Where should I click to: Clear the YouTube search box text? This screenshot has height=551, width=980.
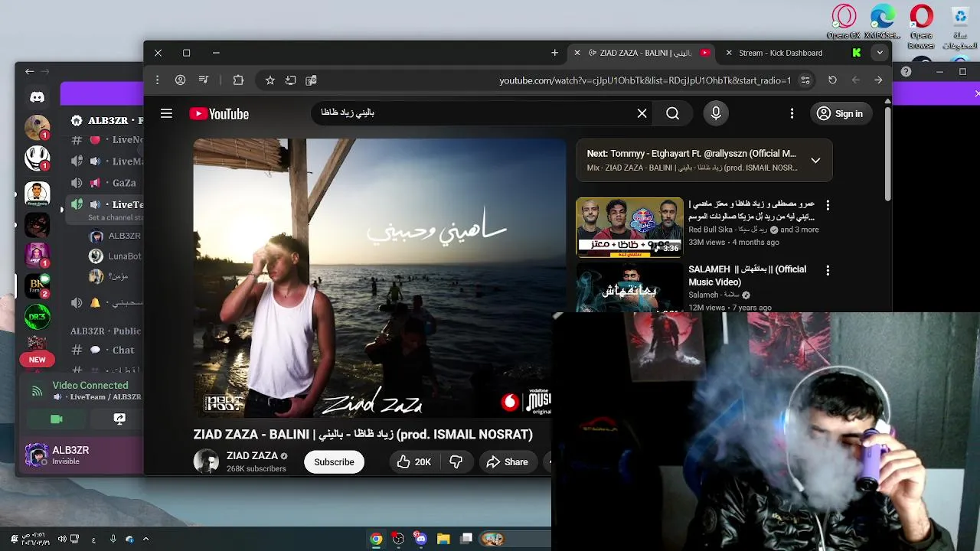point(642,113)
